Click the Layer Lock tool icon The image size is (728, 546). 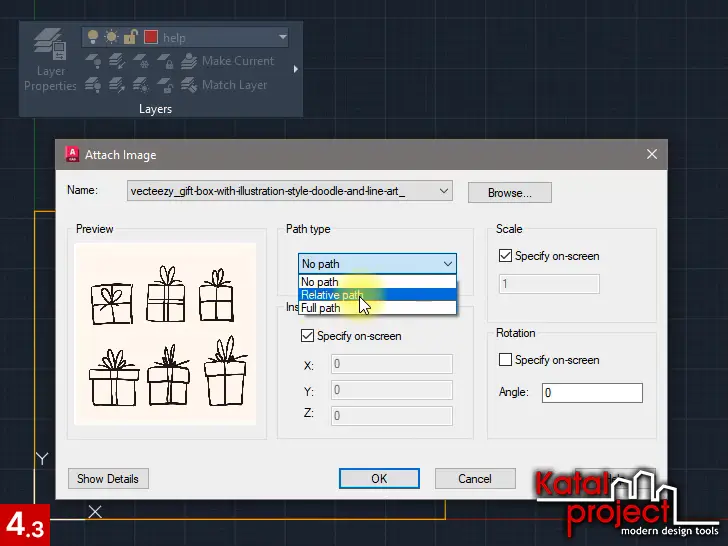click(x=165, y=61)
